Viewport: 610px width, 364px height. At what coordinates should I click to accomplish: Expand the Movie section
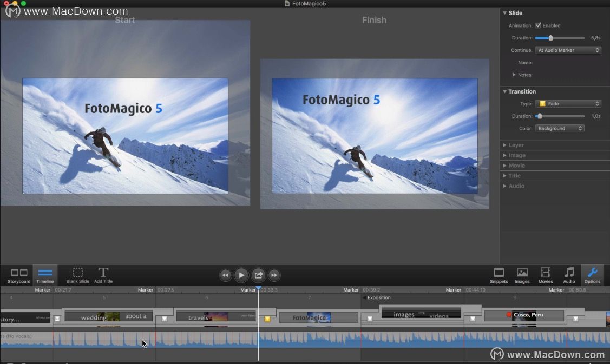point(504,166)
